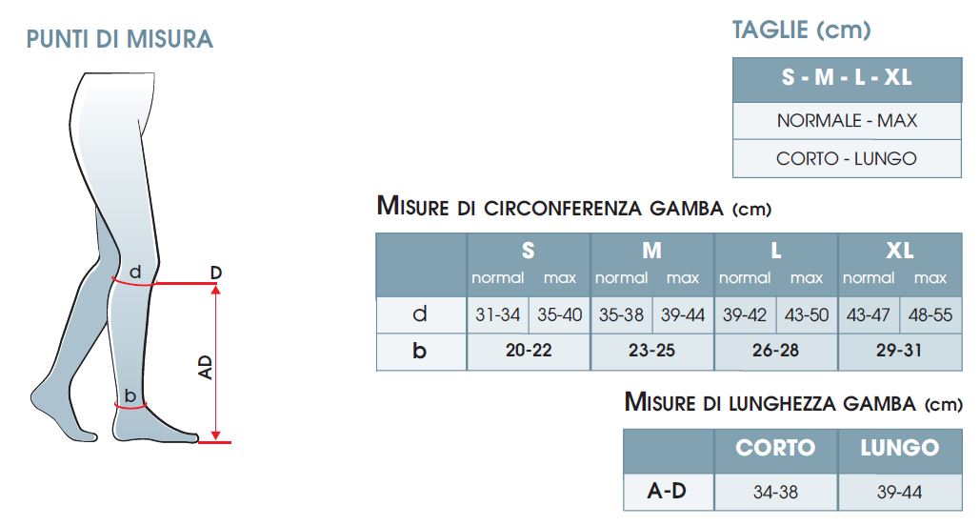This screenshot has height=526, width=980.
Task: Select the CORTO header in length table
Action: click(x=775, y=448)
